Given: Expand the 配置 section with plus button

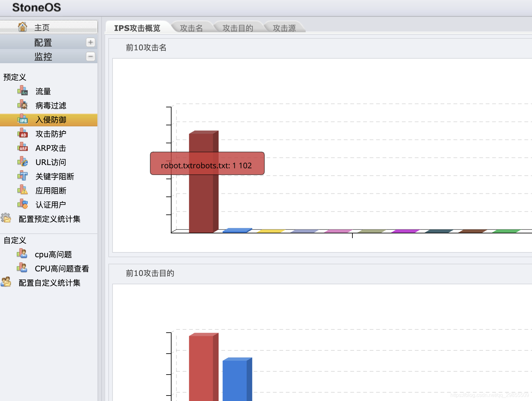Looking at the screenshot, I should coord(91,42).
